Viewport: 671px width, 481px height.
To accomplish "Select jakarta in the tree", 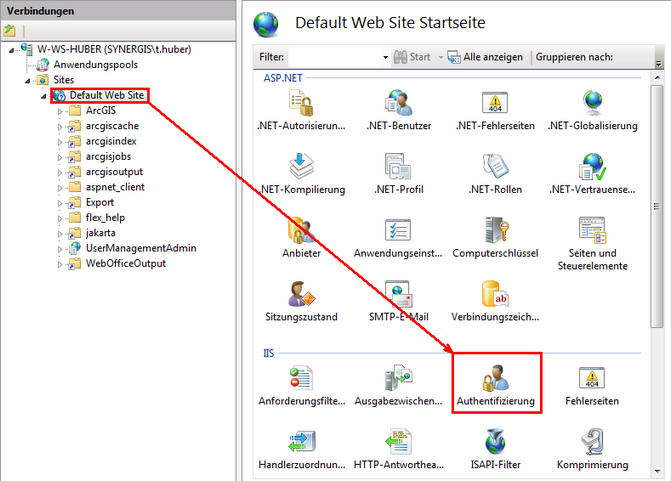I will tap(101, 233).
